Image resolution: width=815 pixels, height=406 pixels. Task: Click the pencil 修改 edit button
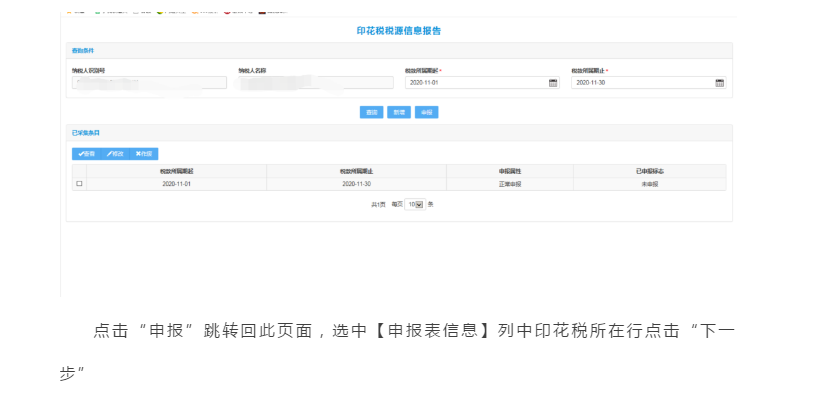[x=115, y=153]
